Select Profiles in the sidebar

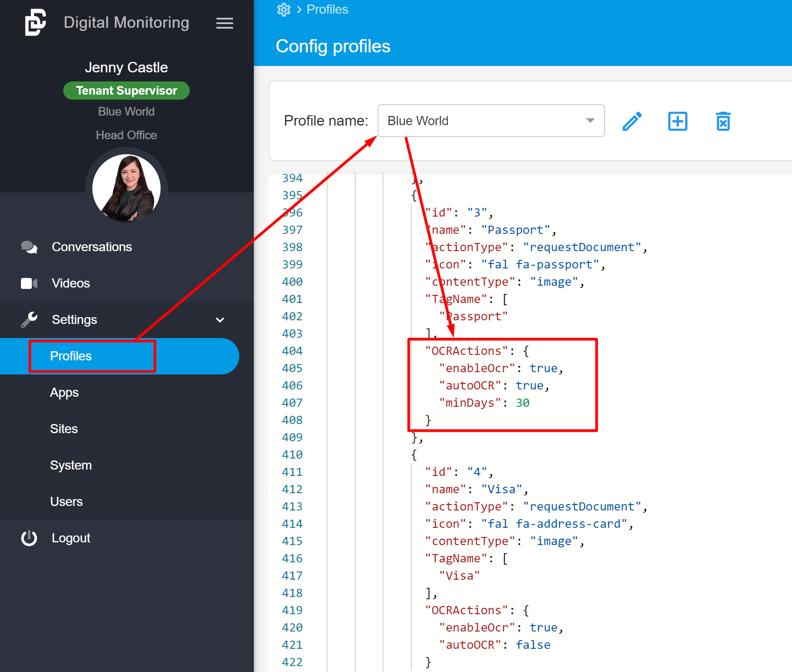[71, 356]
